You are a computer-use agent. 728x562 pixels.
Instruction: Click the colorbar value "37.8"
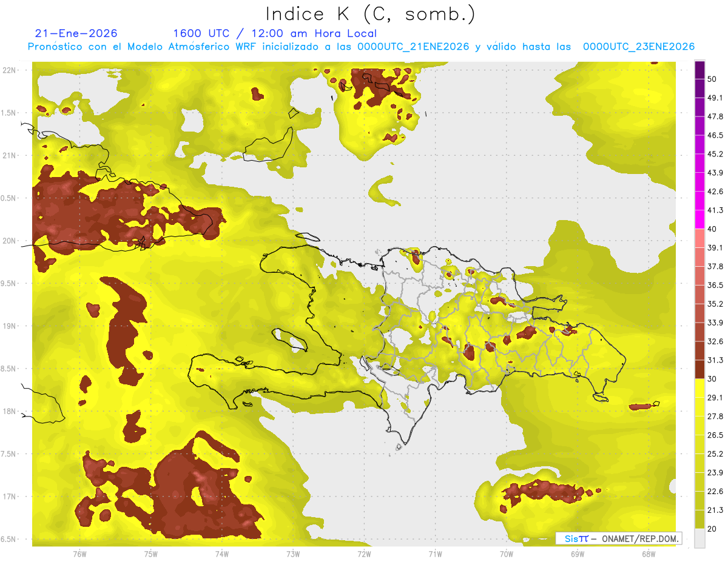coord(716,266)
